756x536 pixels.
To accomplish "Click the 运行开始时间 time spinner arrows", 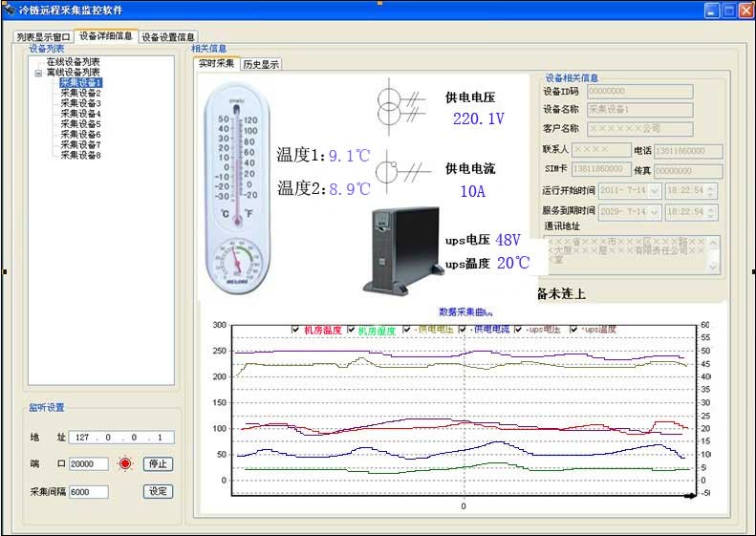I will 711,191.
